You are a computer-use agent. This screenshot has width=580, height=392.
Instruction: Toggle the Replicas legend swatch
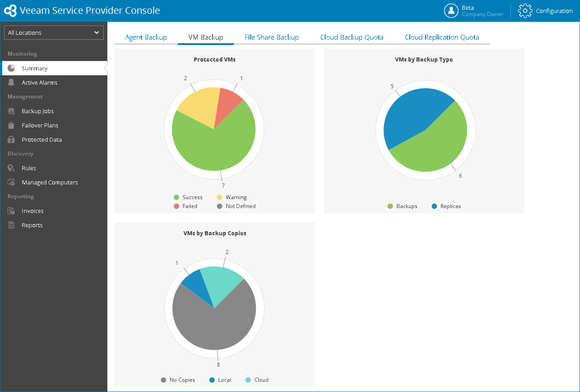[434, 206]
